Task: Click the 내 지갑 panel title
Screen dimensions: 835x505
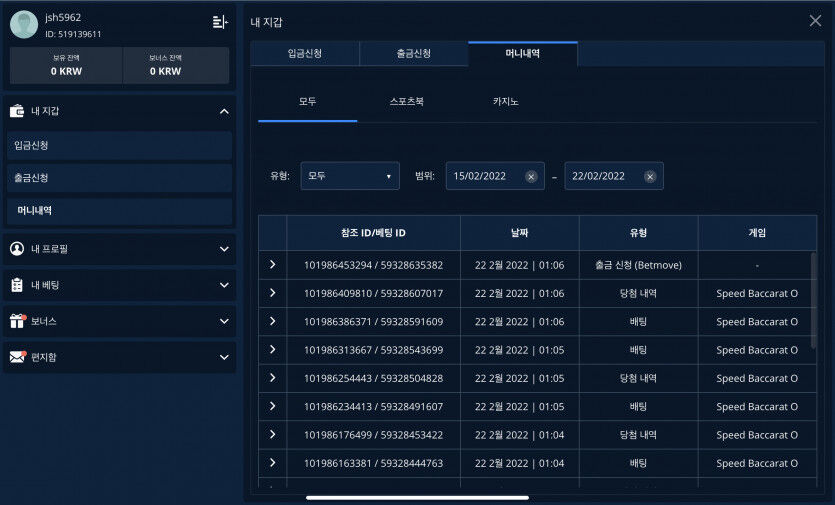Action: click(266, 22)
